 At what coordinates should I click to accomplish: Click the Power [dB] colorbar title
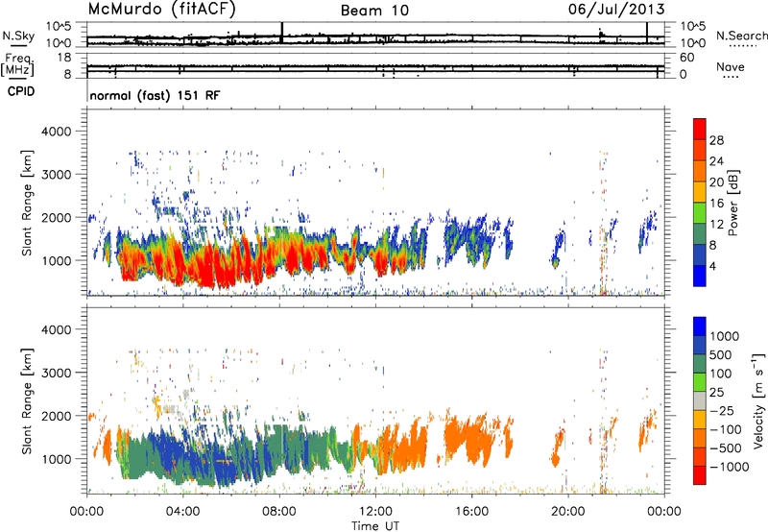[x=732, y=203]
